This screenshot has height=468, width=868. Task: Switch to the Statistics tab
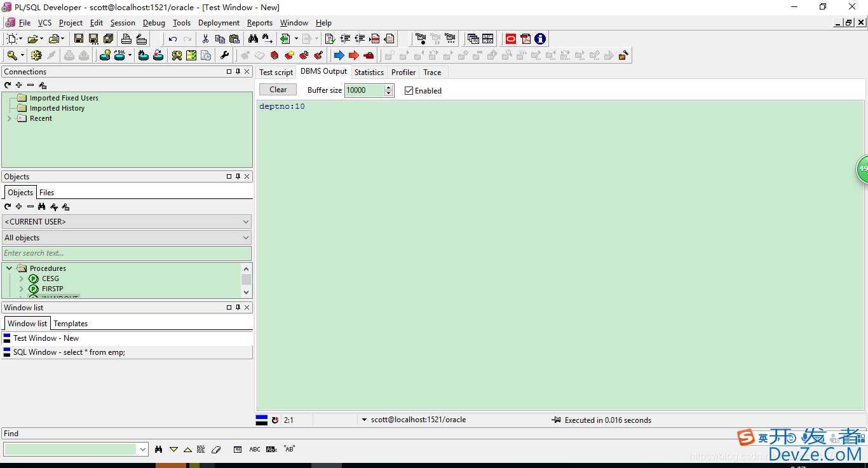pyautogui.click(x=369, y=72)
